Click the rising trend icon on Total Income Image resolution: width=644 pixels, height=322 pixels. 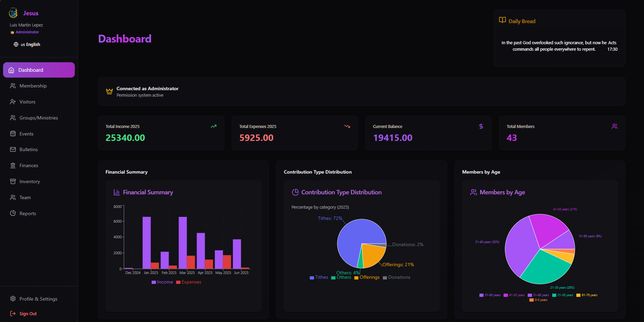pyautogui.click(x=213, y=127)
